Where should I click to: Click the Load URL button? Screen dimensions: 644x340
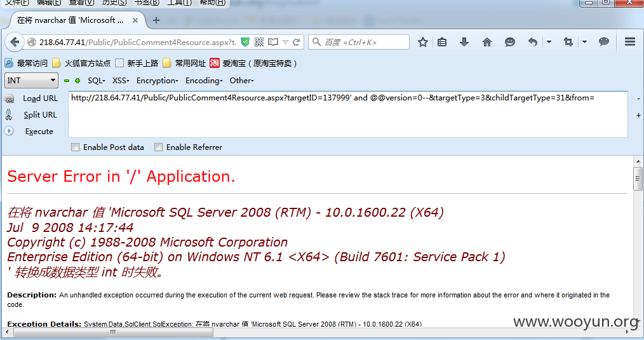(40, 99)
